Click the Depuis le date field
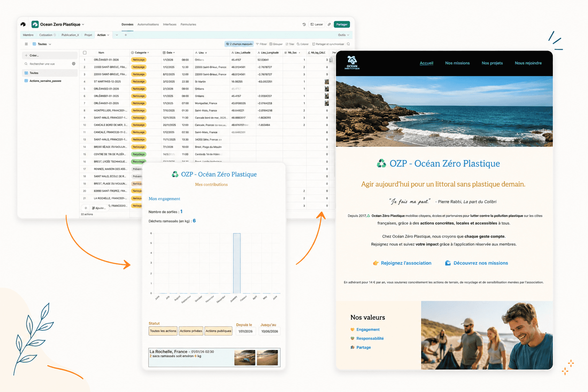588x392 pixels. point(245,331)
